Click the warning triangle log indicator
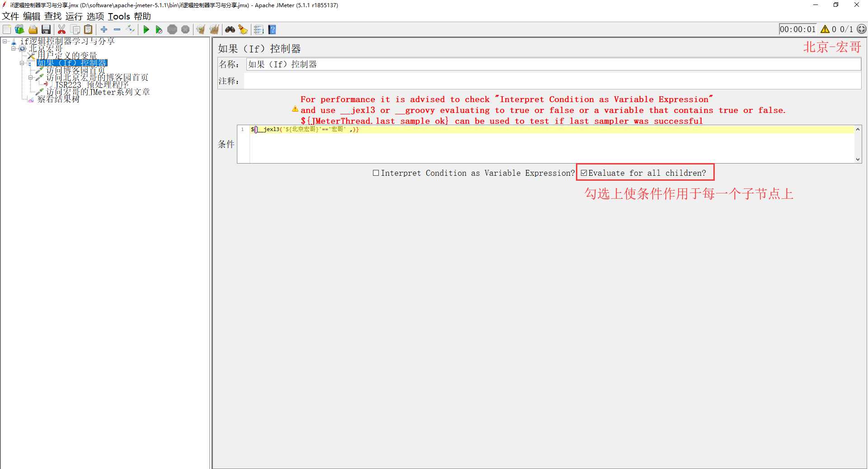This screenshot has width=868, height=469. 825,29
